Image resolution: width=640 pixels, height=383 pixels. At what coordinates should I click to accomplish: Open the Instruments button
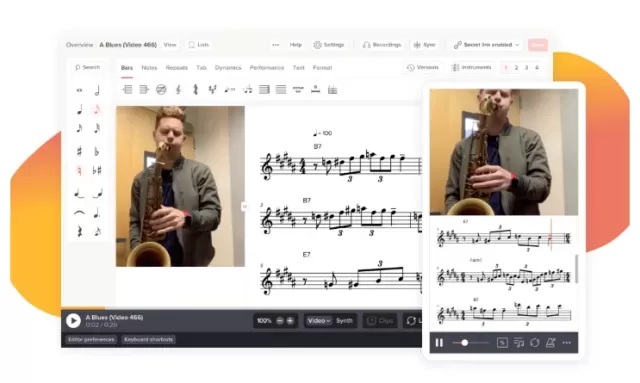(471, 67)
